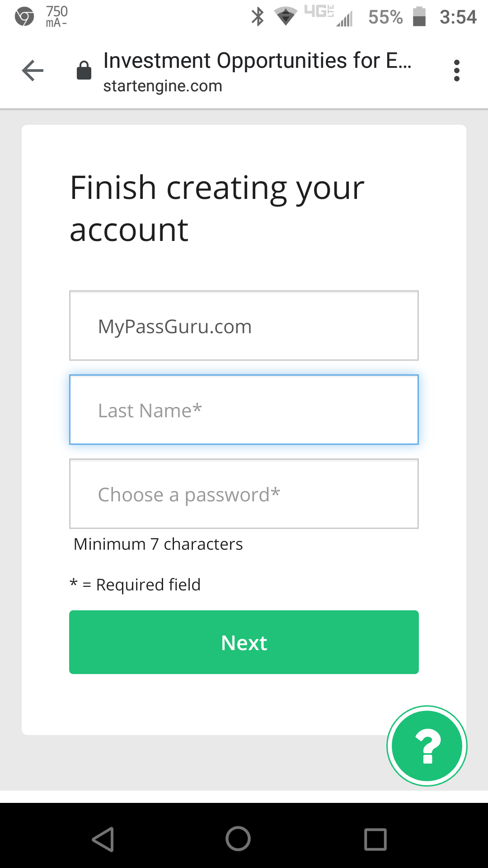Tap the Wi-Fi indicator in the status bar
This screenshot has height=868, width=488.
(286, 16)
